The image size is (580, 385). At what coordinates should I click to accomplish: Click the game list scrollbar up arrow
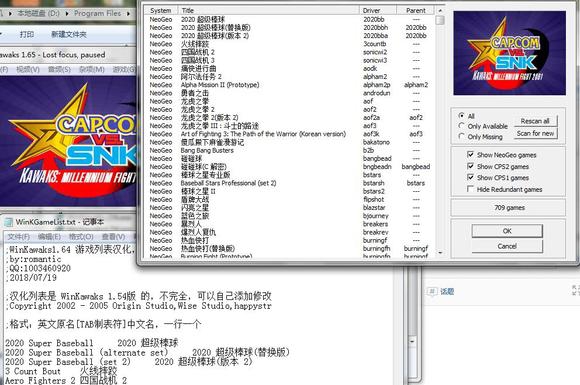(440, 10)
